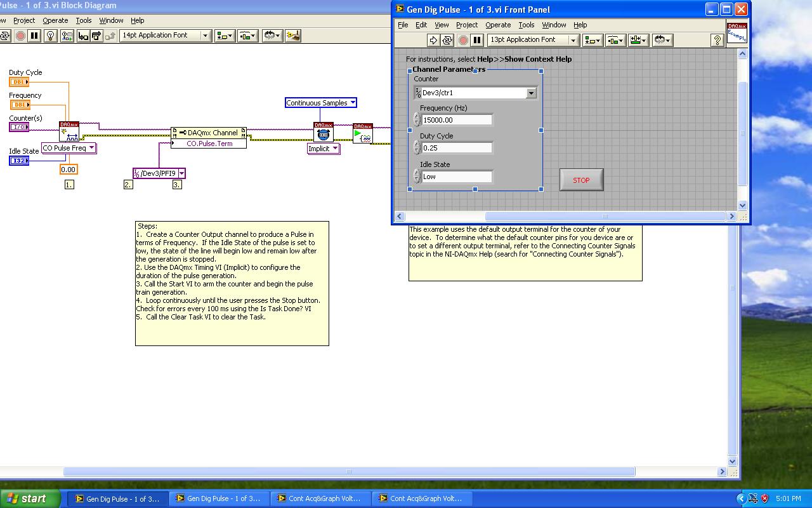Click Block Diagram horizontal scrollbar thumb
812x508 pixels.
349,472
